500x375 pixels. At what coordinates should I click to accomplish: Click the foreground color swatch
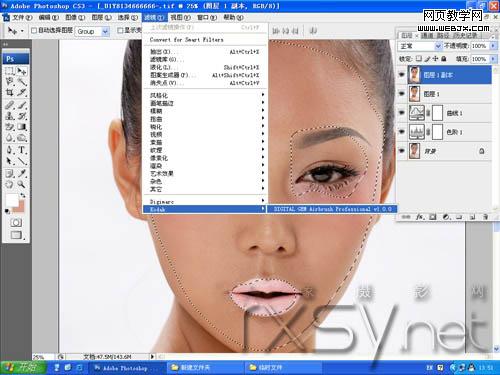tap(12, 200)
